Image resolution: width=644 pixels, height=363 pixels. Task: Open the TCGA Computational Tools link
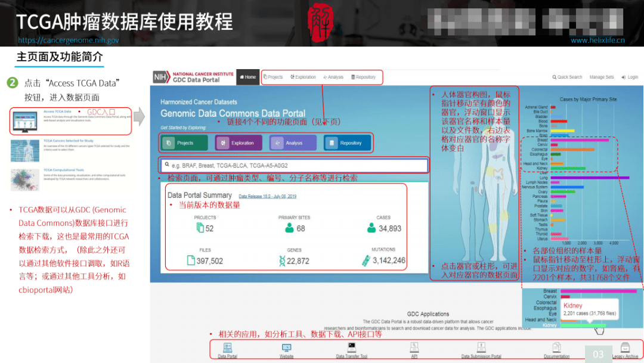[x=64, y=170]
